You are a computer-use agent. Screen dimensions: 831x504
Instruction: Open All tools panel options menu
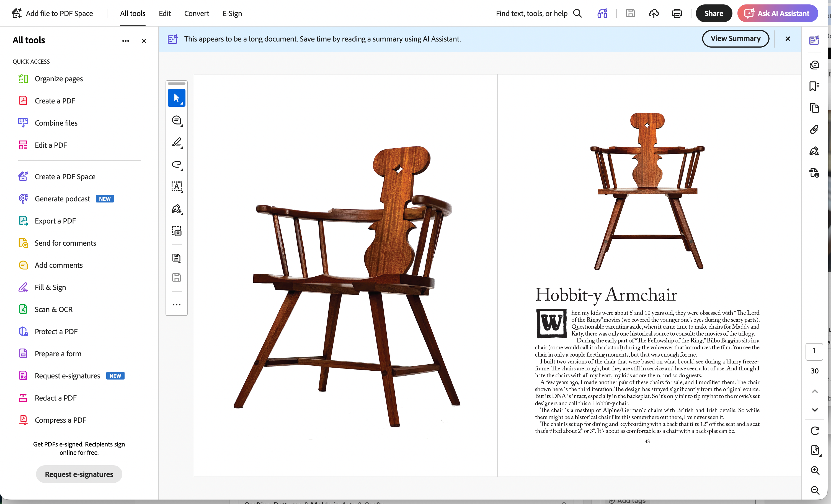click(125, 41)
